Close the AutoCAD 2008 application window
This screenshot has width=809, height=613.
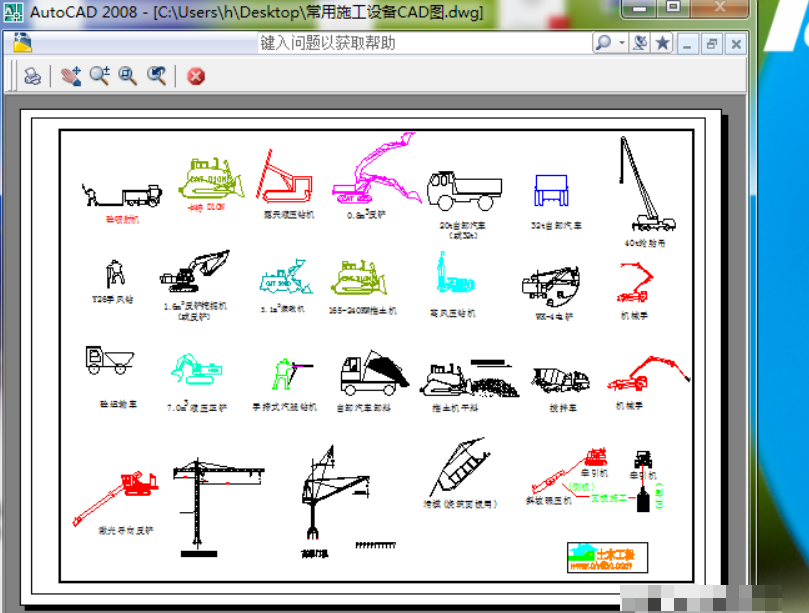click(719, 8)
